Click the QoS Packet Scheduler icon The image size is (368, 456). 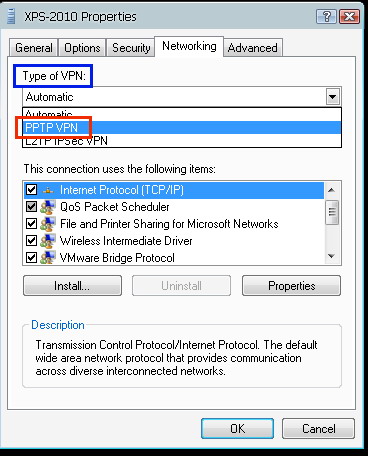pos(48,207)
